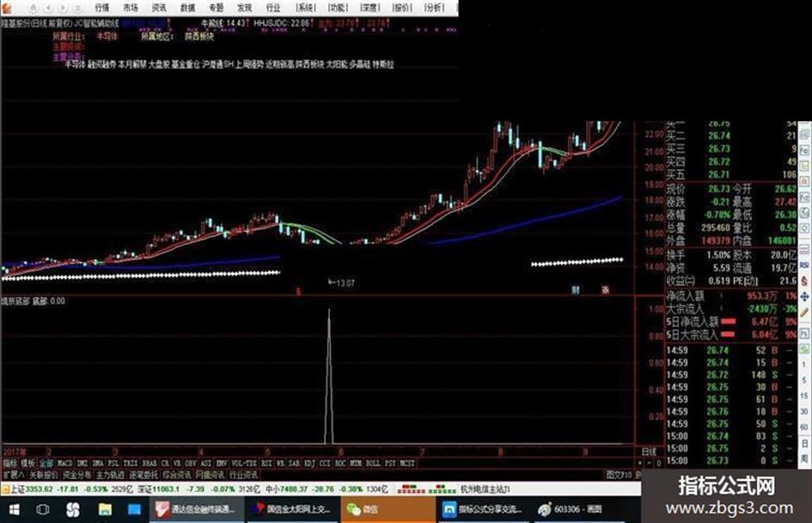Image resolution: width=812 pixels, height=523 pixels.
Task: Select the CCI indicator tab
Action: click(325, 464)
